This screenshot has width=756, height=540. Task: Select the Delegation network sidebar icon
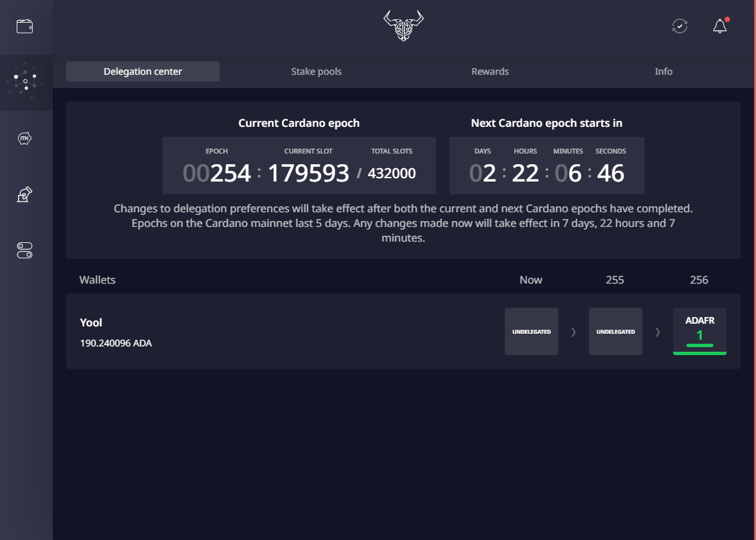pos(25,82)
